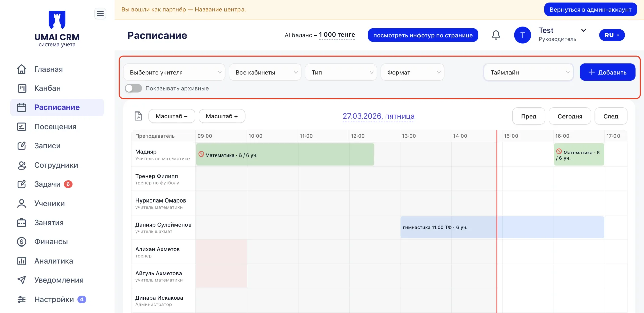Image resolution: width=644 pixels, height=313 pixels.
Task: Open the RU language selector
Action: tap(612, 35)
